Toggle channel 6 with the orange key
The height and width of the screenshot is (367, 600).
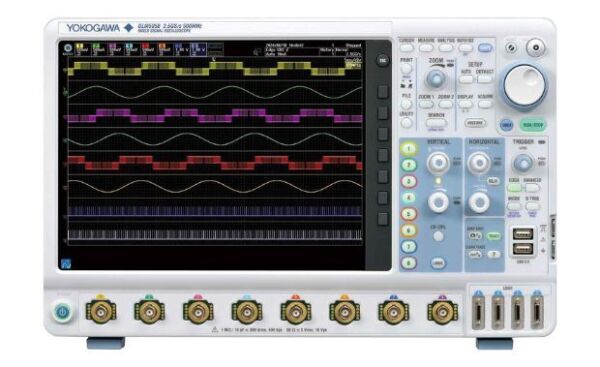click(x=409, y=230)
